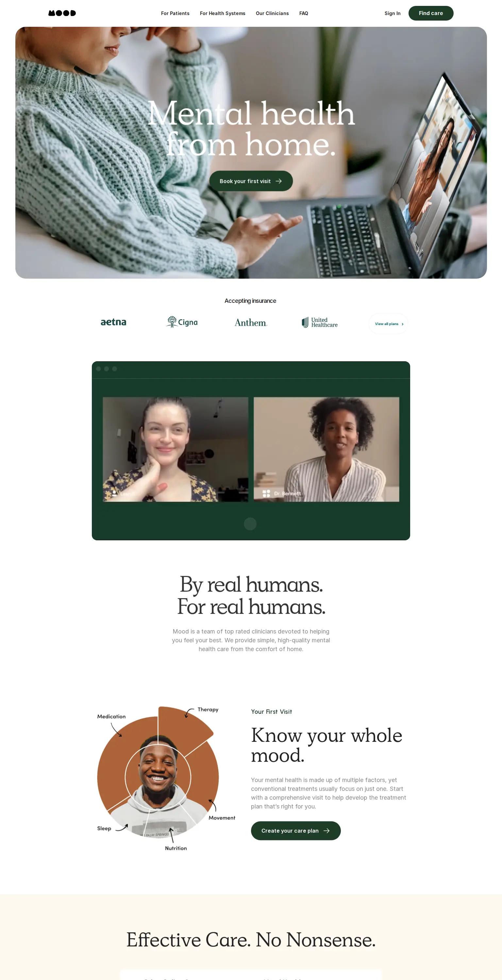The width and height of the screenshot is (502, 980).
Task: Open the For Patients menu
Action: [x=175, y=13]
